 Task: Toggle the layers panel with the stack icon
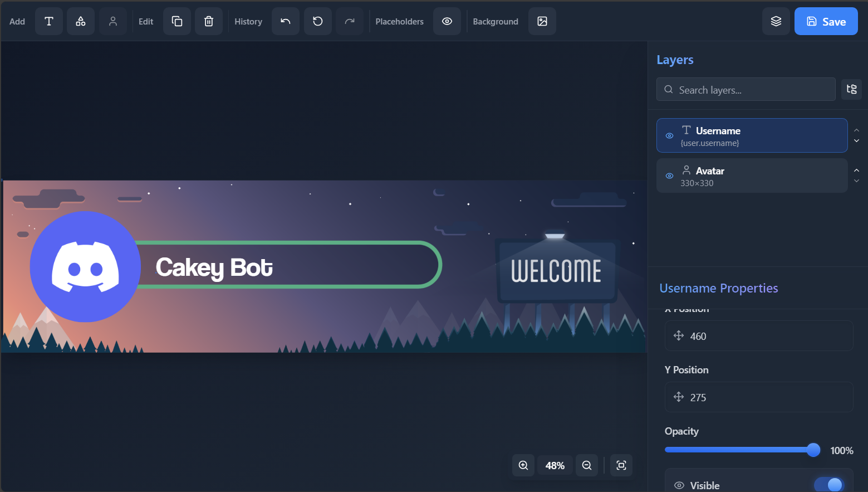[776, 21]
